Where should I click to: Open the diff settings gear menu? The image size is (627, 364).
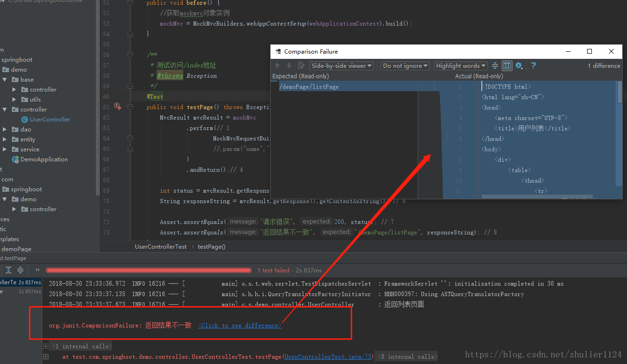pyautogui.click(x=519, y=66)
